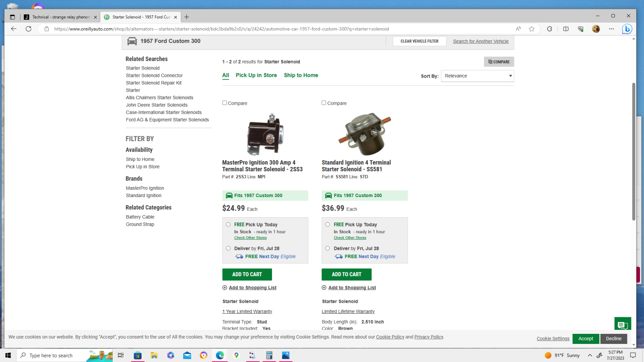Open Browser essentials heart icon
644x362 pixels.
(580, 29)
